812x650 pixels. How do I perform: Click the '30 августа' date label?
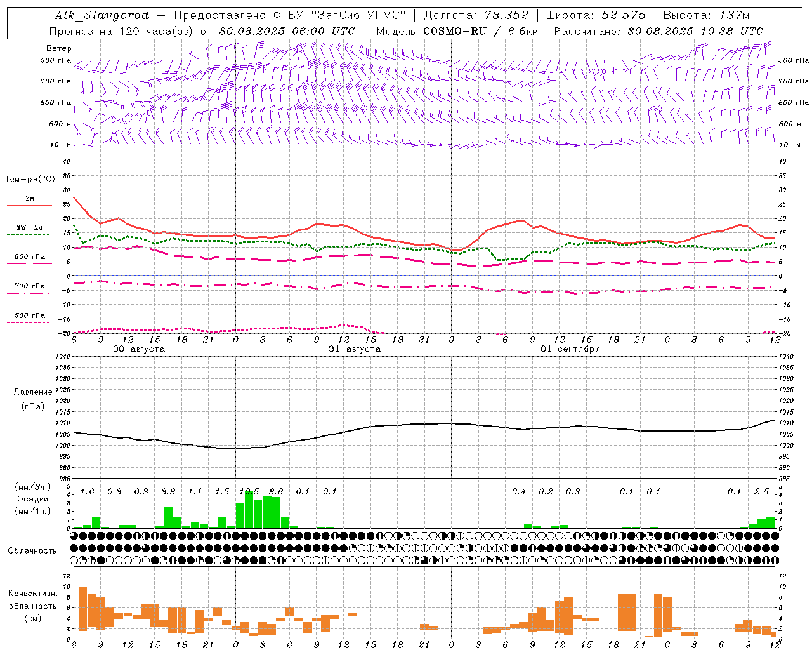pos(139,349)
